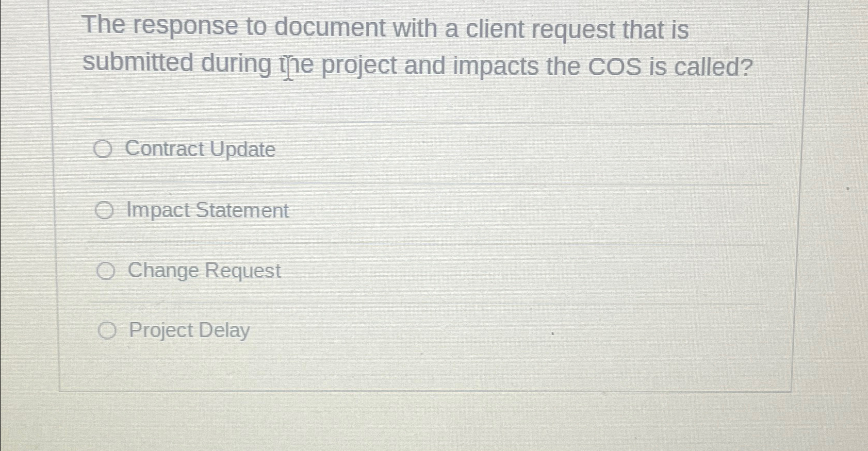Screen dimensions: 868x451
Task: Click the Project Delay answer label
Action: coord(188,330)
